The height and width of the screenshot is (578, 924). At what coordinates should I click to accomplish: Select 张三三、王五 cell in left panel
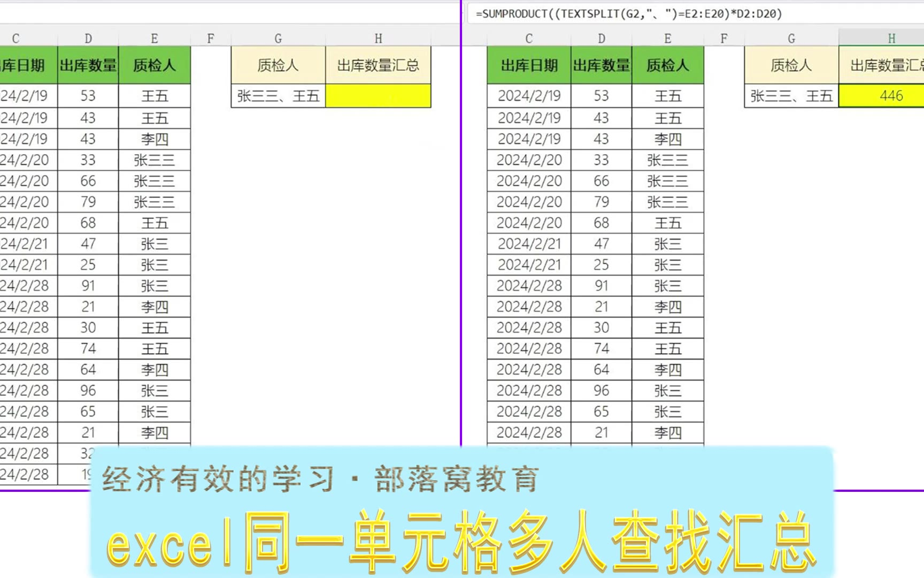[x=278, y=96]
